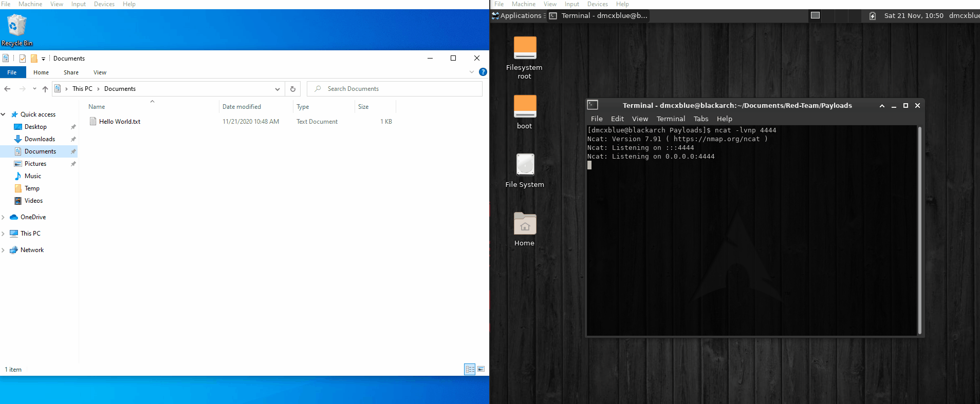Viewport: 980px width, 404px height.
Task: Open the Tabs menu in Terminal
Action: point(701,119)
